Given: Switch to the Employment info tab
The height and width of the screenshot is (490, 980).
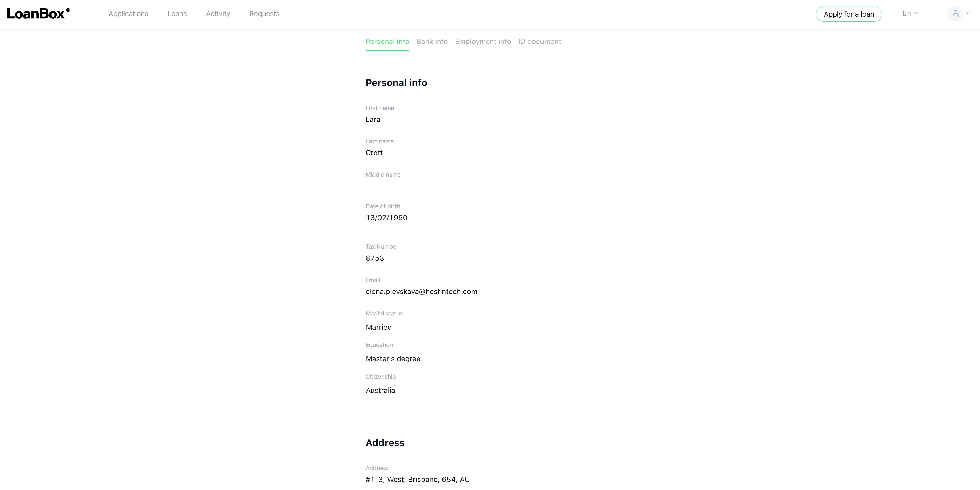Looking at the screenshot, I should [x=483, y=41].
